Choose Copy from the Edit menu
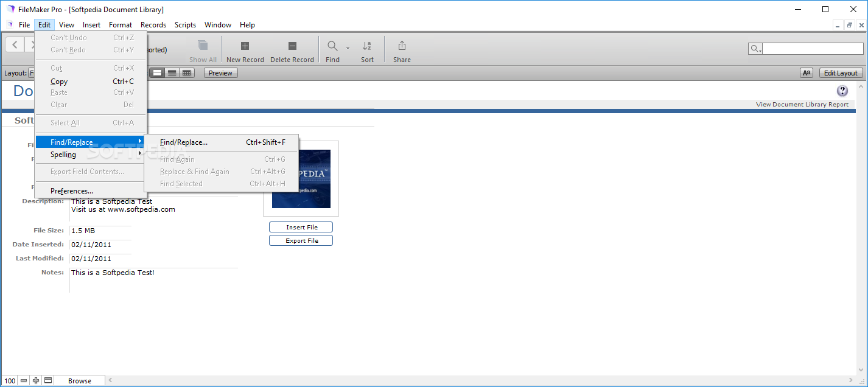Viewport: 868px width, 387px height. (91, 82)
